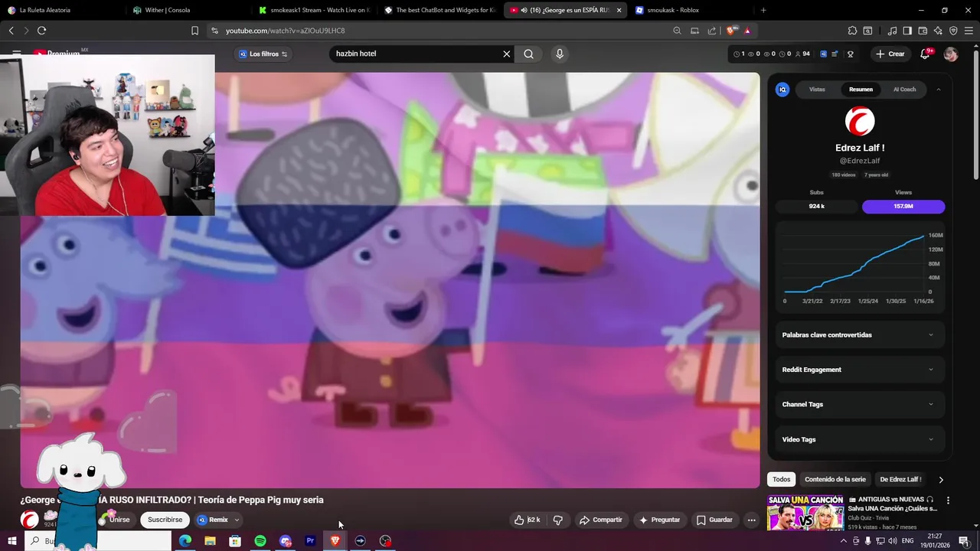Open Los filtros dropdown
The height and width of the screenshot is (551, 980).
pyautogui.click(x=263, y=54)
